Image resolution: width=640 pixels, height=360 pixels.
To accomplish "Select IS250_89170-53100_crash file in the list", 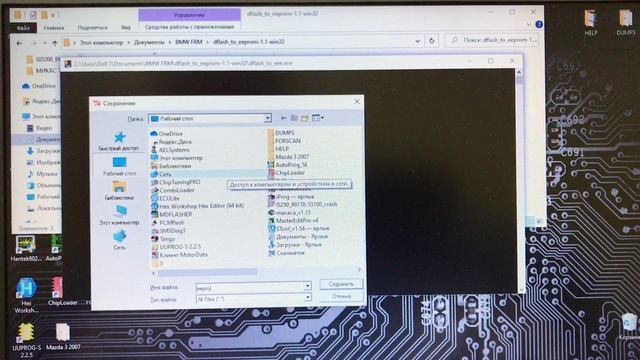I will tap(302, 204).
